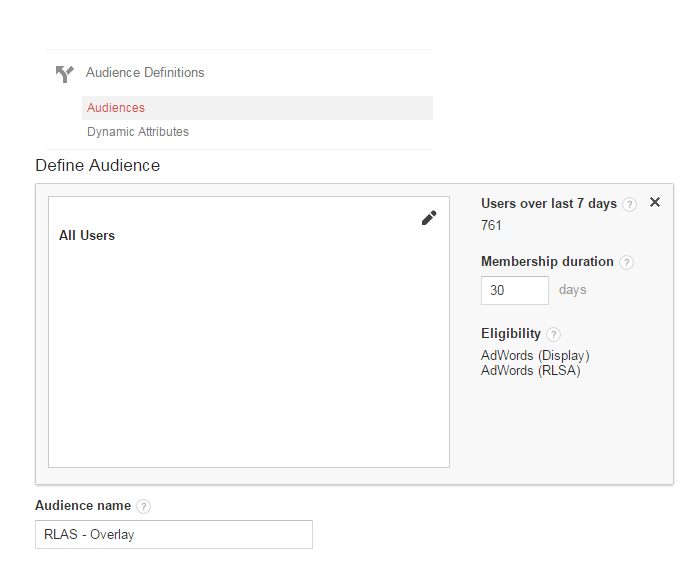Click the Users over last 7 days label
Image resolution: width=688 pixels, height=565 pixels.
click(x=549, y=204)
